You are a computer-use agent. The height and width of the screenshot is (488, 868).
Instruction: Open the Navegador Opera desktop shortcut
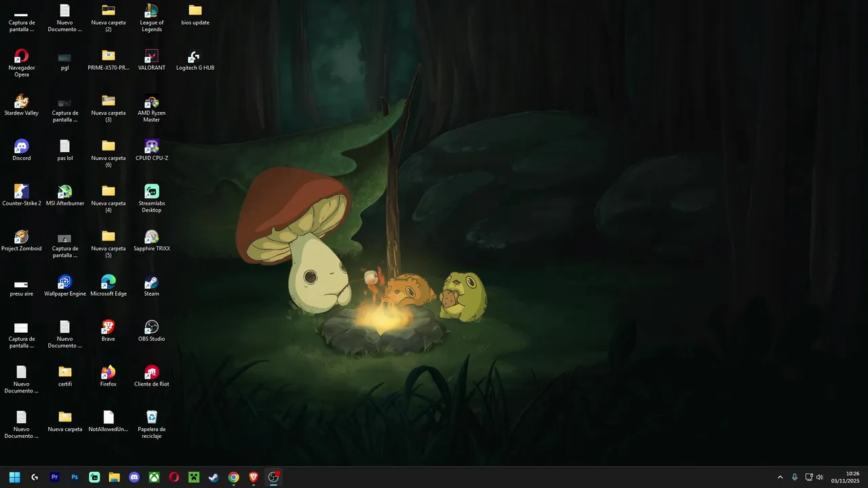click(22, 62)
